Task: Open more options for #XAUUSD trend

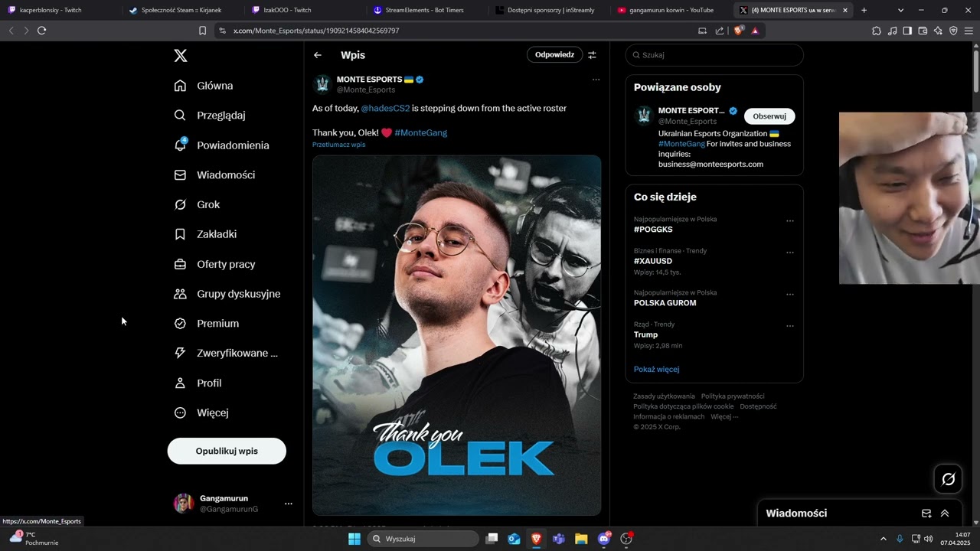Action: pos(790,253)
